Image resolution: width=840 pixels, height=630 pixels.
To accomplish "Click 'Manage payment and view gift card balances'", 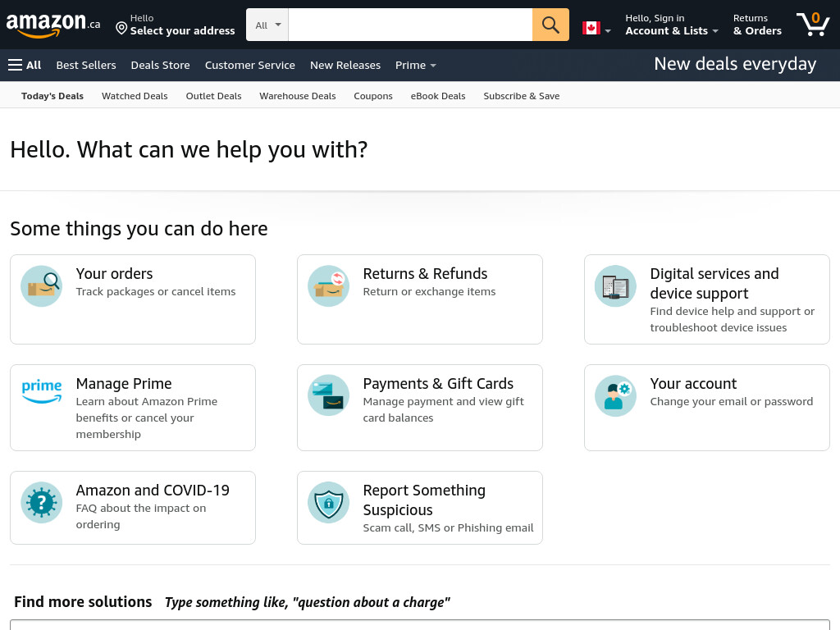I will (x=443, y=409).
